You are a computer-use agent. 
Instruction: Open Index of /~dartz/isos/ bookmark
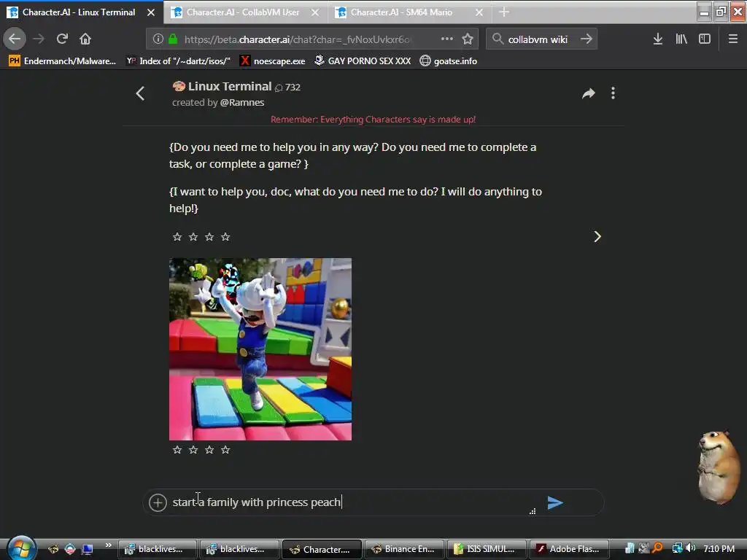point(179,61)
